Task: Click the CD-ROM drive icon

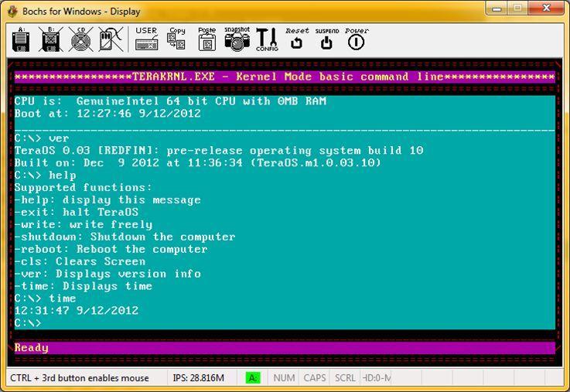Action: coord(80,39)
